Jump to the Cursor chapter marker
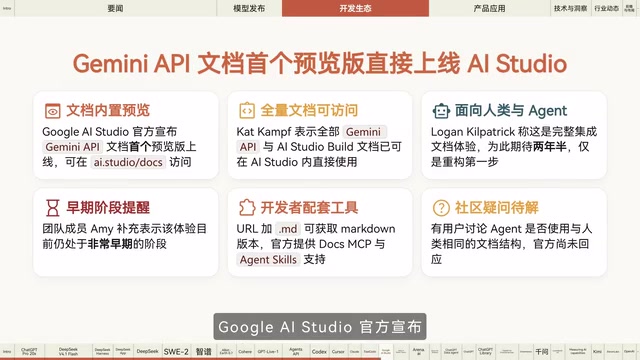This screenshot has height=360, width=640. 338,351
